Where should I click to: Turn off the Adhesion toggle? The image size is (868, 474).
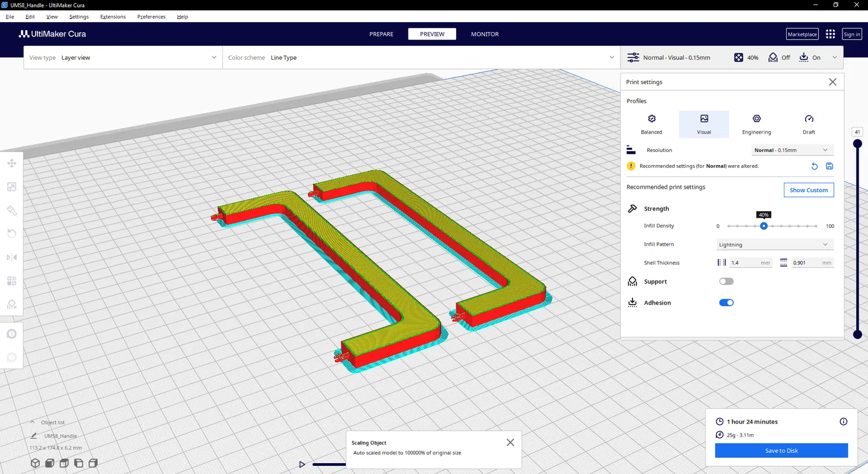pos(726,303)
